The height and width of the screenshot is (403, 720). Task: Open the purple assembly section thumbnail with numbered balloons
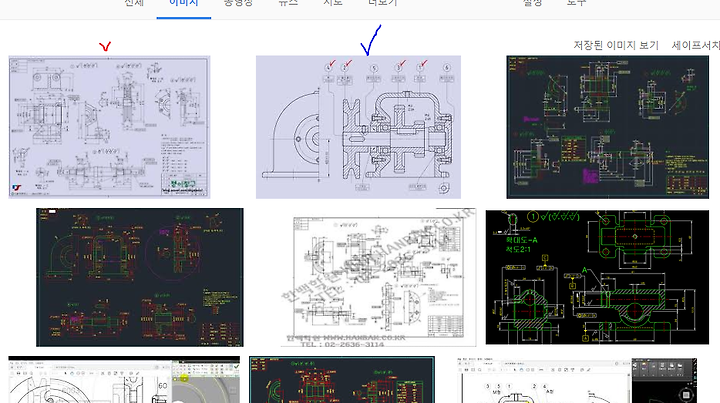tap(358, 127)
